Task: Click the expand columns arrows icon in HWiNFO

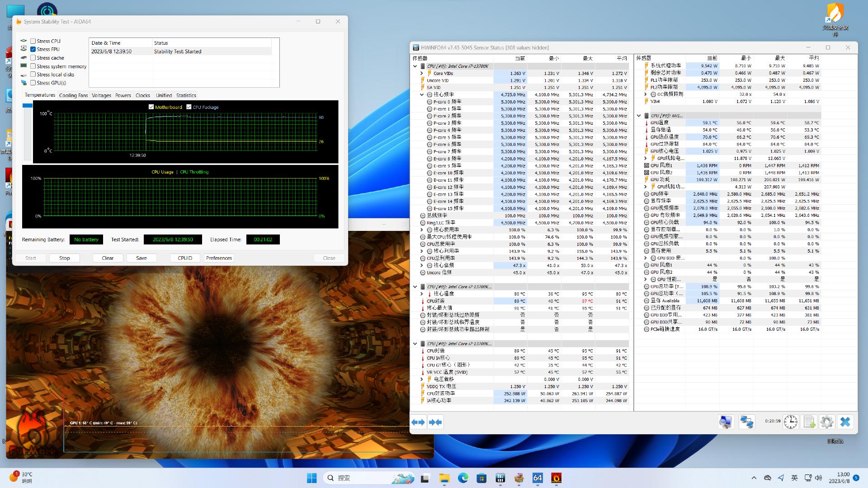Action: pyautogui.click(x=418, y=422)
